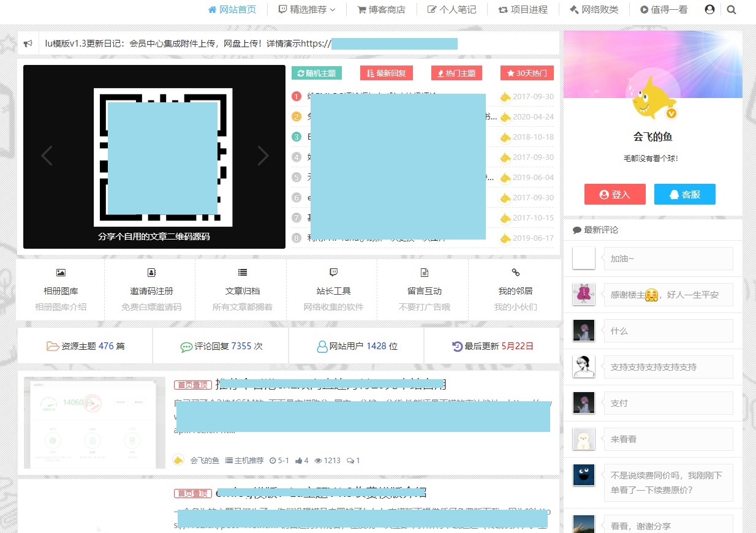Image resolution: width=756 pixels, height=533 pixels.
Task: Click the carousel next arrow
Action: coord(263,156)
